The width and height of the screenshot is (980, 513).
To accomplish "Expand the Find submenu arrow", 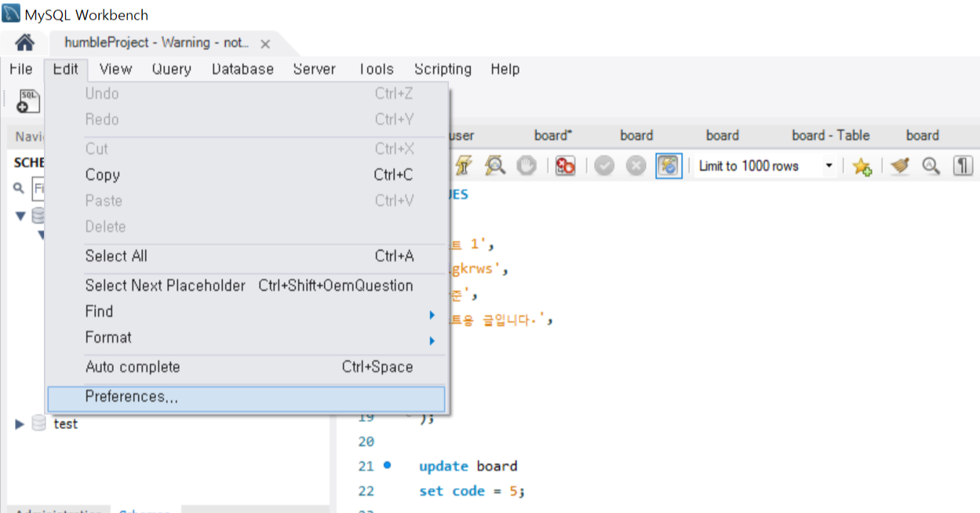I will click(x=432, y=315).
